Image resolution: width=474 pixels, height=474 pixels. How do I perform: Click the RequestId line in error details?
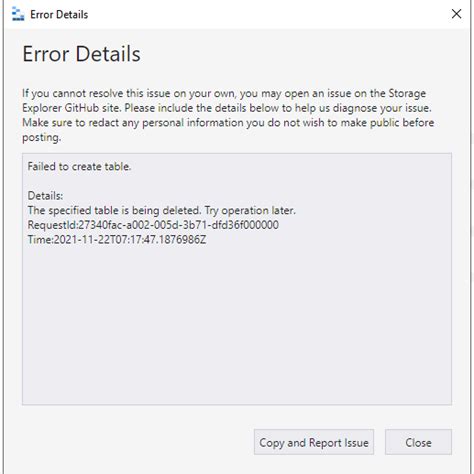coord(153,225)
